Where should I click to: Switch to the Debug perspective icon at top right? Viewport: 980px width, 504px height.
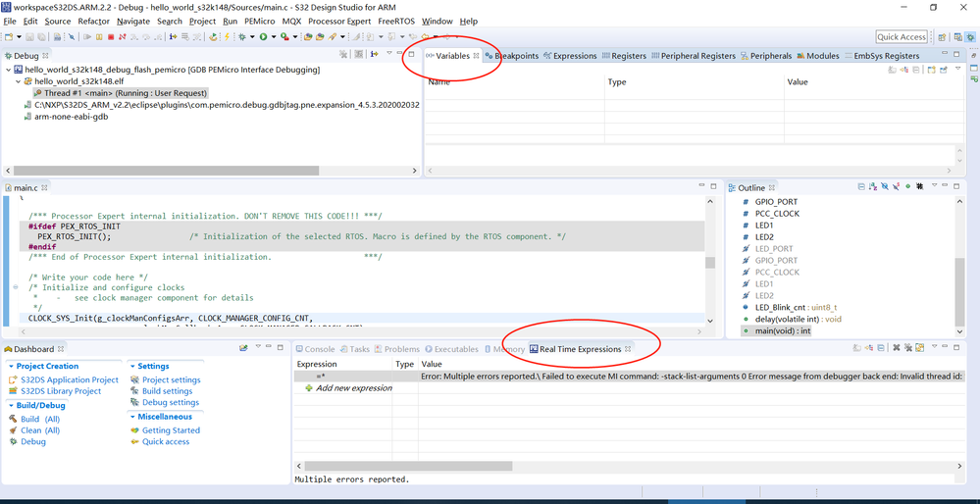(970, 37)
